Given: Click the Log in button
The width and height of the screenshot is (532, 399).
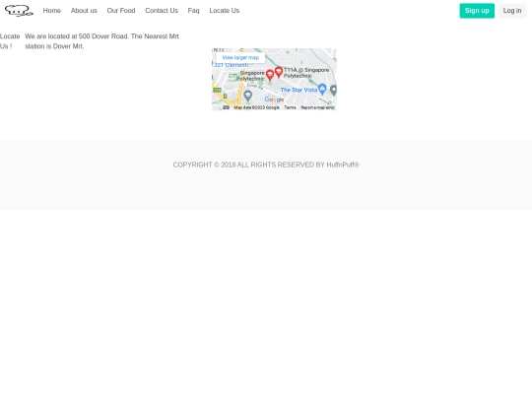Looking at the screenshot, I should tap(512, 11).
